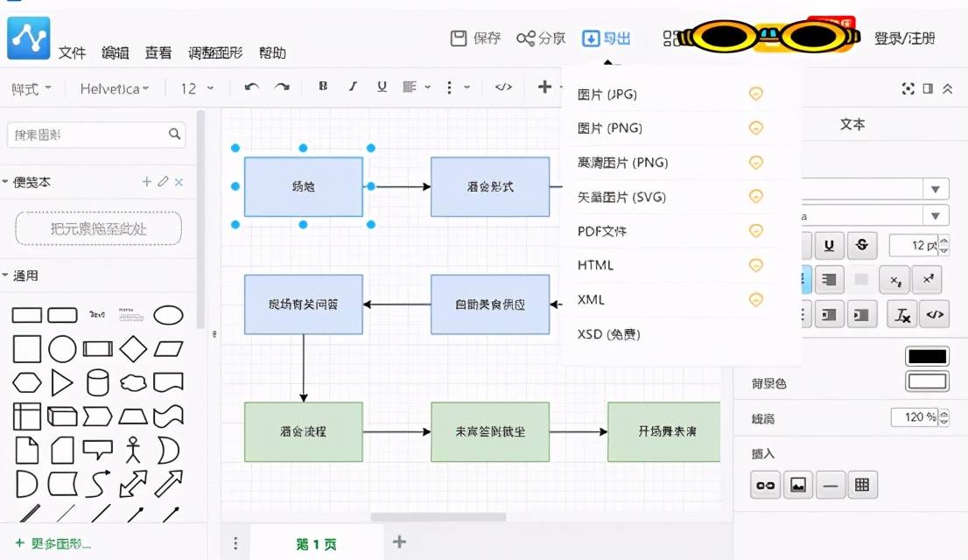Click the 更多图形 link
Viewport: 968px width, 560px height.
click(54, 543)
